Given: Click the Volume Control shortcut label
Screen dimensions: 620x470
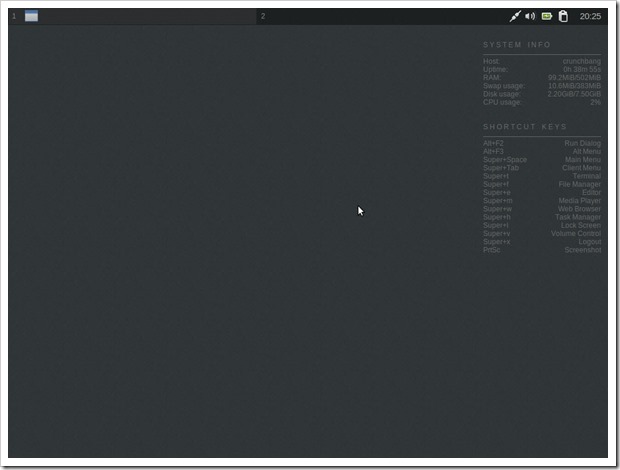Looking at the screenshot, I should [576, 234].
